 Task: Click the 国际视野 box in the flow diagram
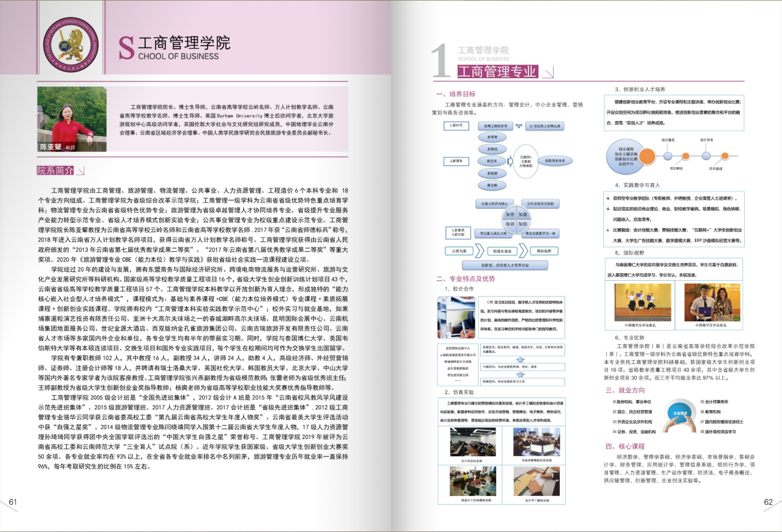tap(544, 251)
